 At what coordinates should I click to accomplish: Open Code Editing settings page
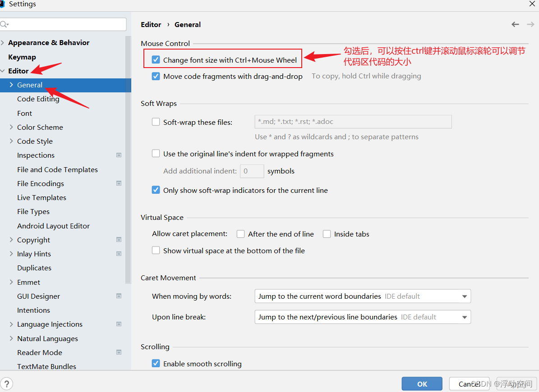[x=38, y=99]
